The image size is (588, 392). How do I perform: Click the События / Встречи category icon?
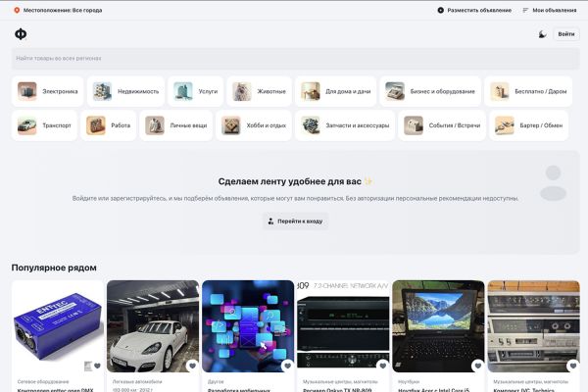tap(414, 125)
